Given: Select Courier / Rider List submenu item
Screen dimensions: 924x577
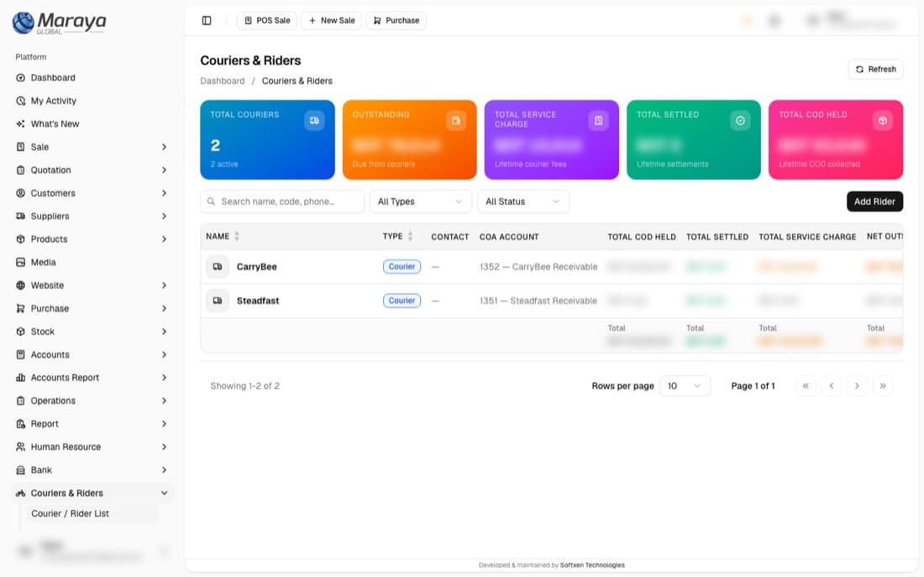Looking at the screenshot, I should 92,514.
